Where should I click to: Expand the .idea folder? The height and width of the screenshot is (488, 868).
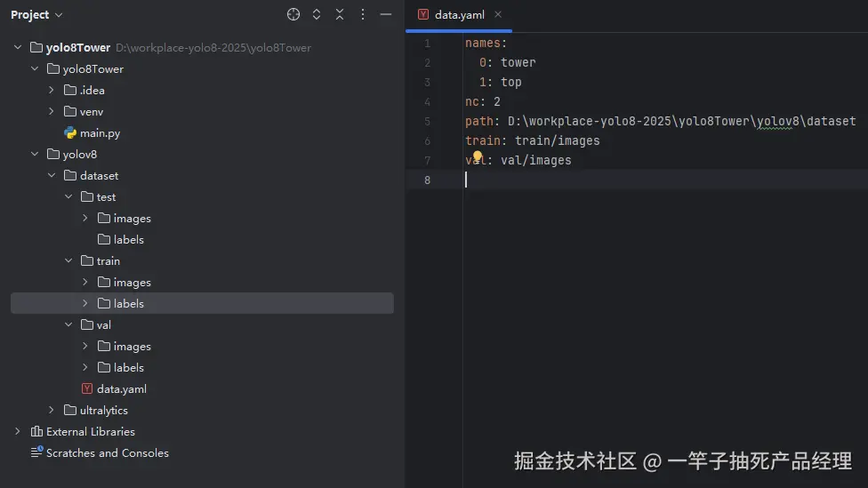point(52,90)
